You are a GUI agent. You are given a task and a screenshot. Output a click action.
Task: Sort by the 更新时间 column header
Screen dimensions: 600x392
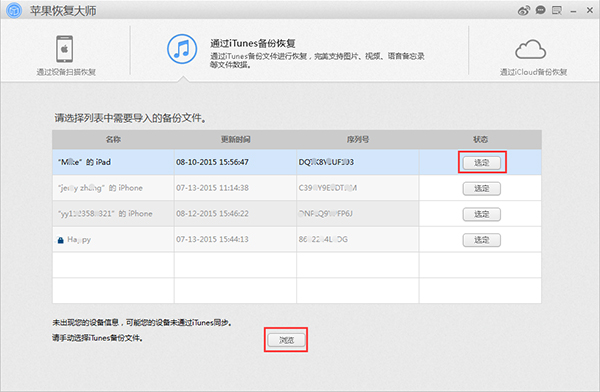[235, 139]
